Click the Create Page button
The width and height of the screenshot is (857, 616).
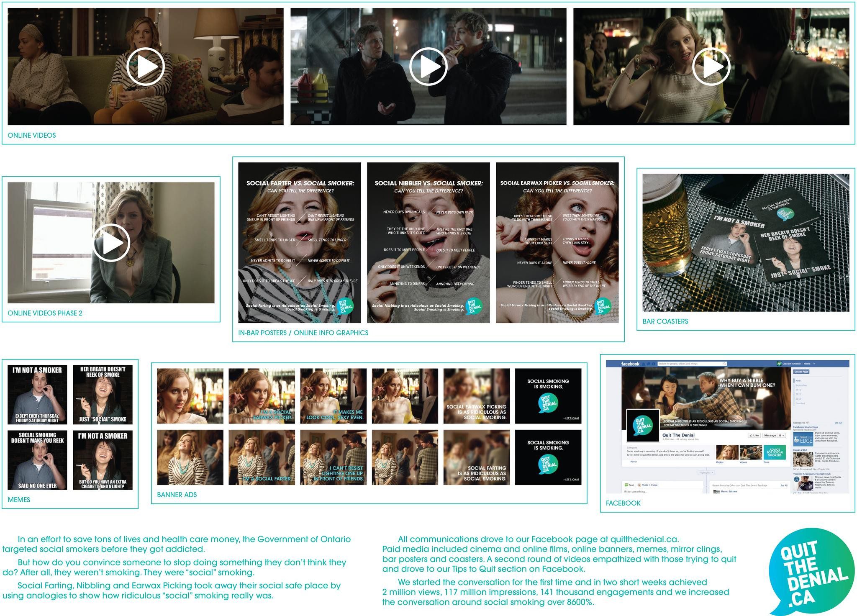(x=801, y=372)
